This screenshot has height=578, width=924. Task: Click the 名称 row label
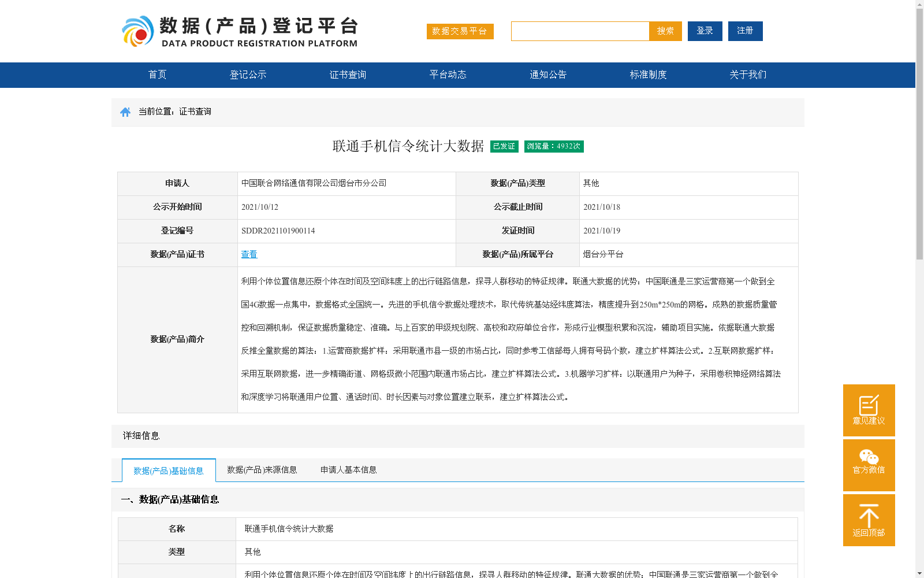point(177,529)
